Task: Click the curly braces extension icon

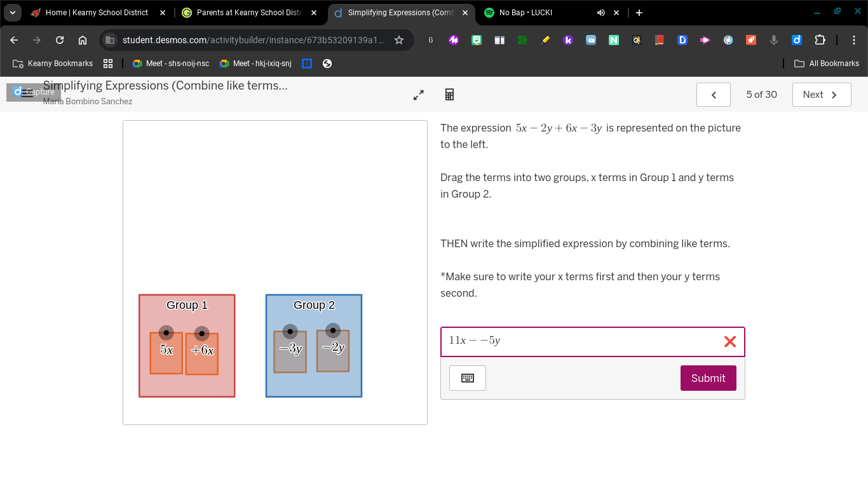Action: click(431, 40)
